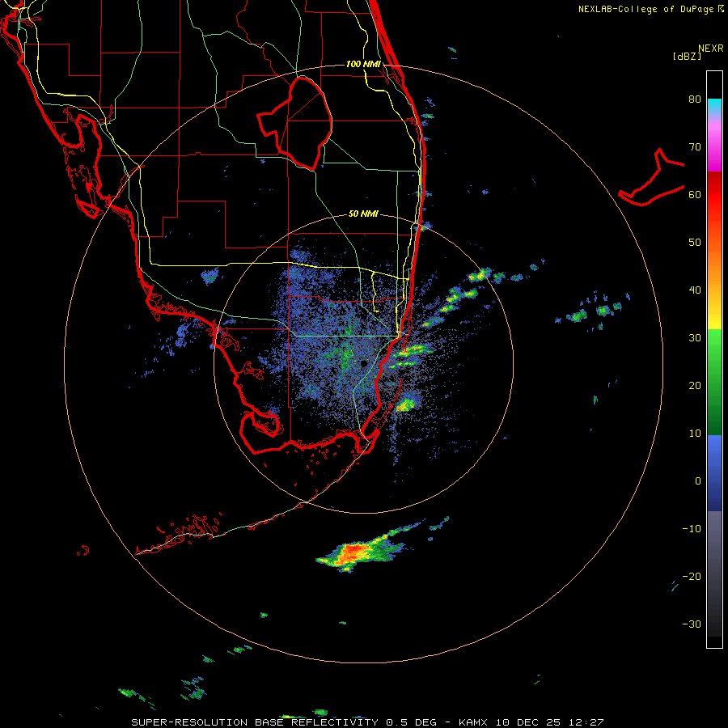Click the -20 value on the dBZ scale
The image size is (728, 728).
point(692,577)
